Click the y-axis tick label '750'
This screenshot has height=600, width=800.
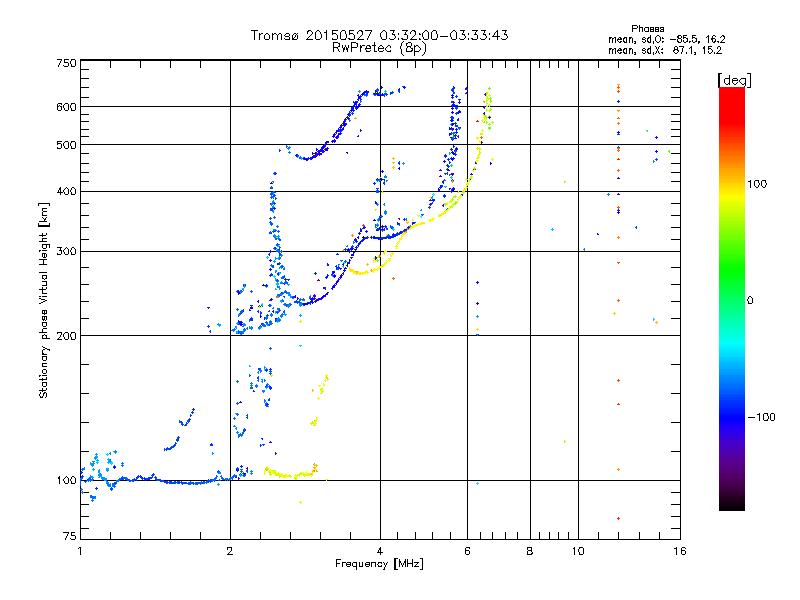pos(66,63)
